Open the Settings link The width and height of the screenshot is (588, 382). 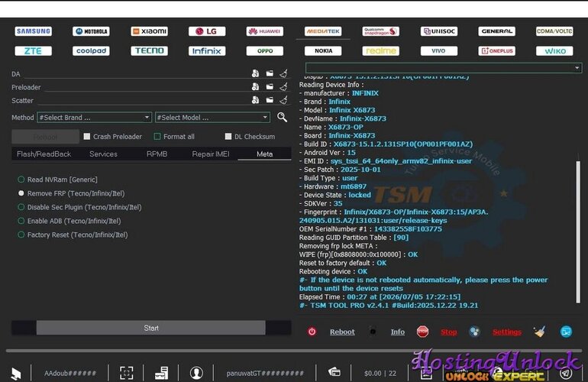506,332
